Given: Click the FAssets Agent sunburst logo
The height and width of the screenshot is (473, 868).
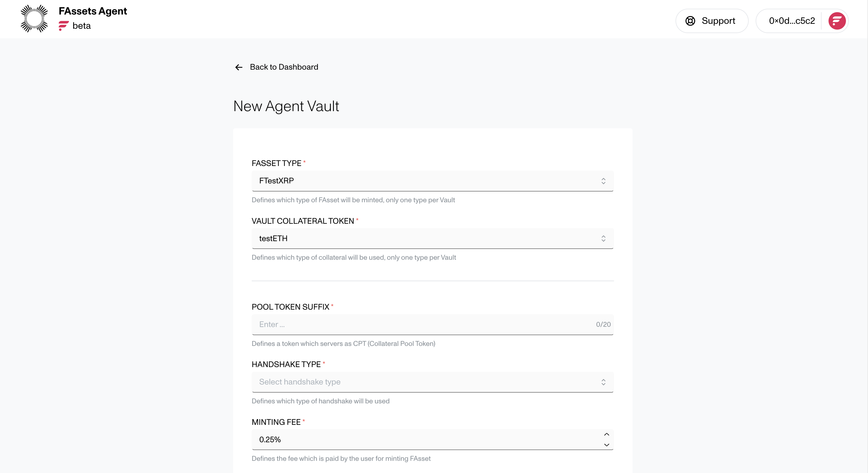Looking at the screenshot, I should pyautogui.click(x=34, y=19).
